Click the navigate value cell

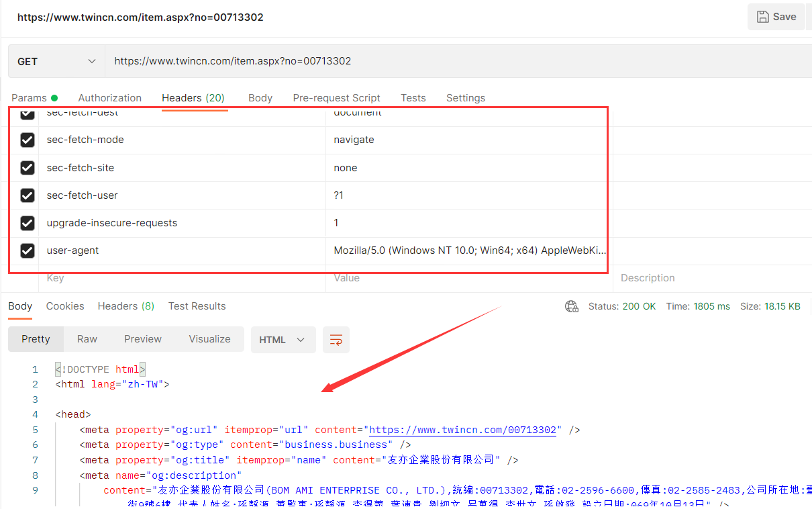(x=469, y=140)
